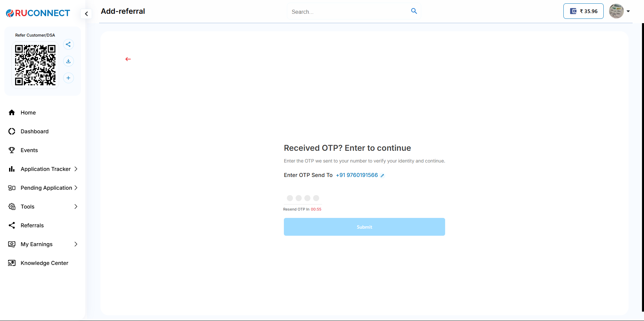Navigate to Referrals
The width and height of the screenshot is (644, 321).
pyautogui.click(x=32, y=225)
